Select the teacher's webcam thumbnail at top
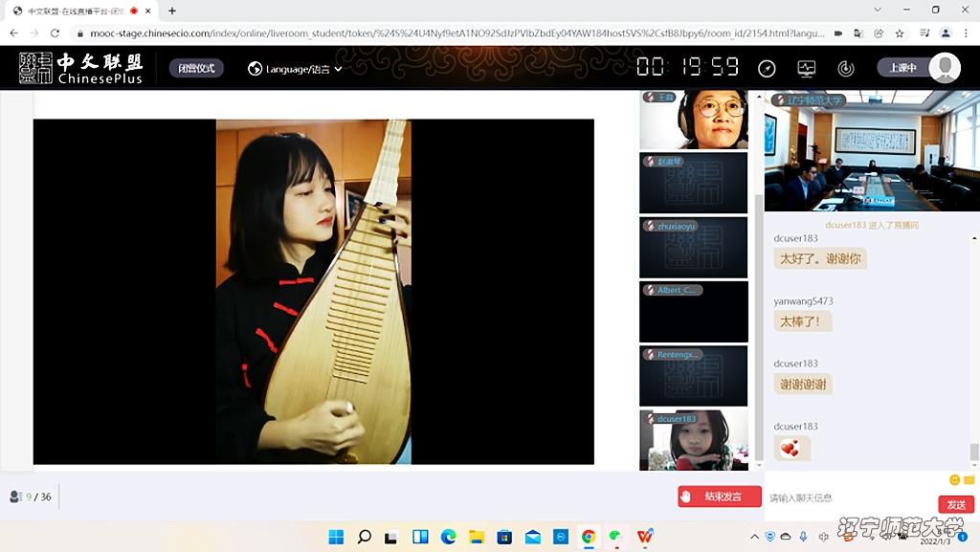 pos(693,120)
